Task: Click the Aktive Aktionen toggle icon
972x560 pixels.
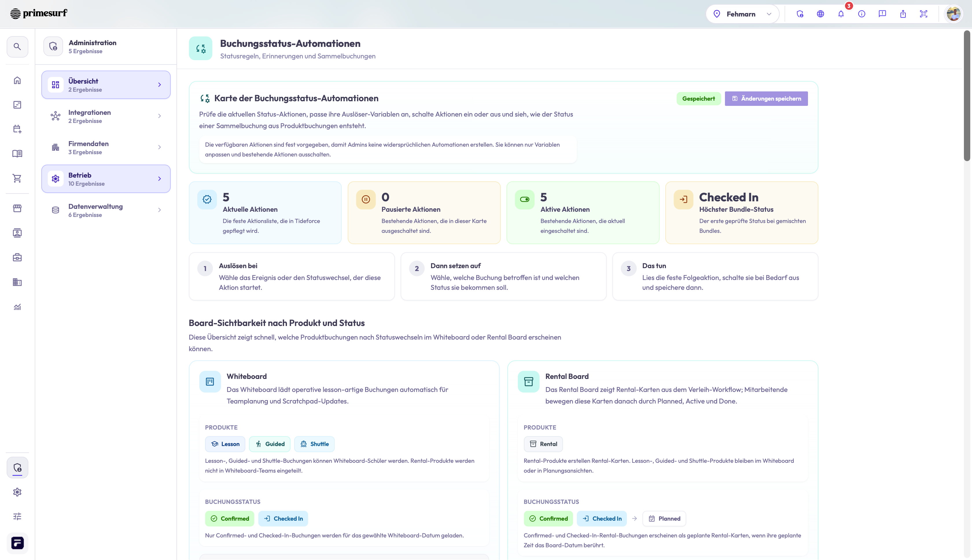Action: 525,200
